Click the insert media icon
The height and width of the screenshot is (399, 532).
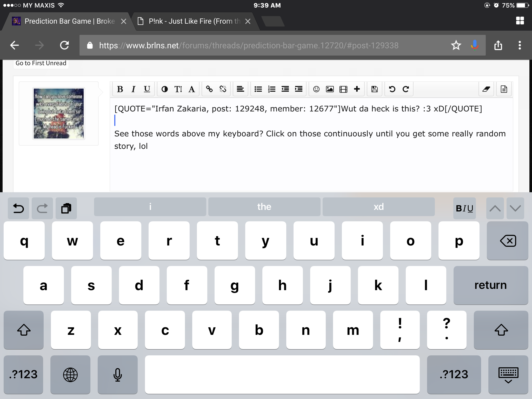(x=343, y=89)
